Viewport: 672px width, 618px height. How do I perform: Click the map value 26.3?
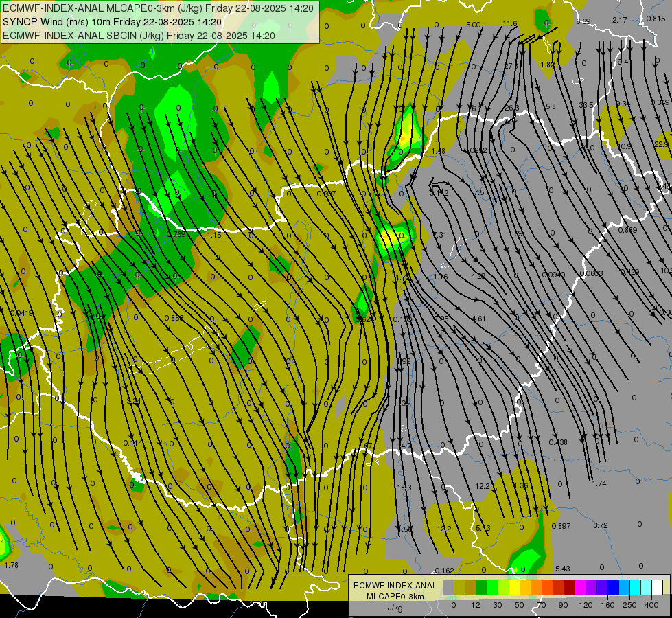511,108
